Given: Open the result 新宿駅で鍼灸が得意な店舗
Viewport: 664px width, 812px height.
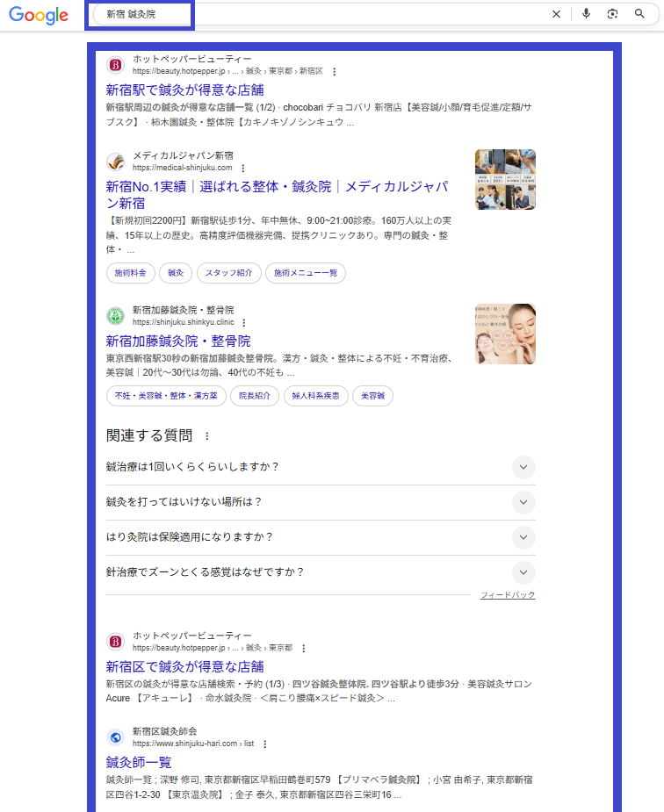Looking at the screenshot, I should click(185, 90).
